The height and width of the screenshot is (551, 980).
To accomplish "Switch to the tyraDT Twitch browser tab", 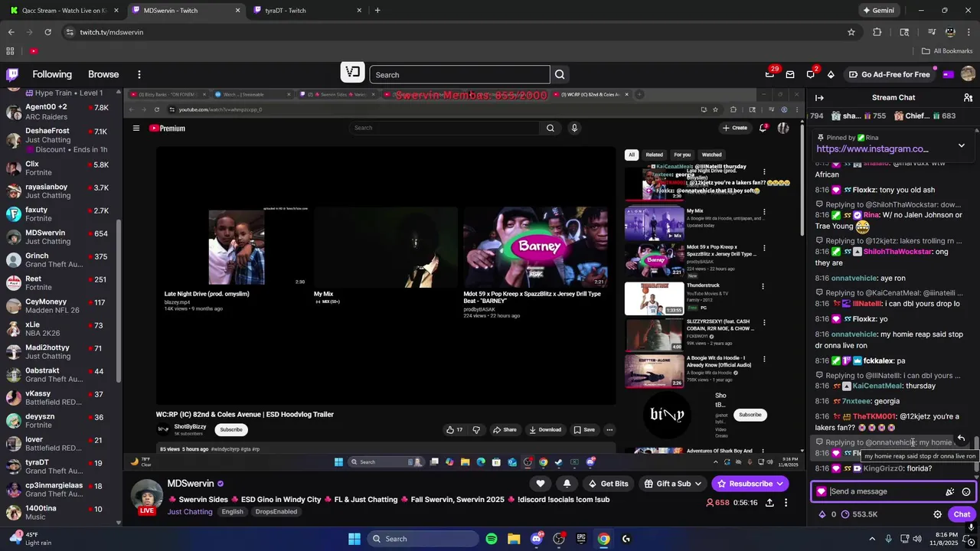I will point(306,11).
